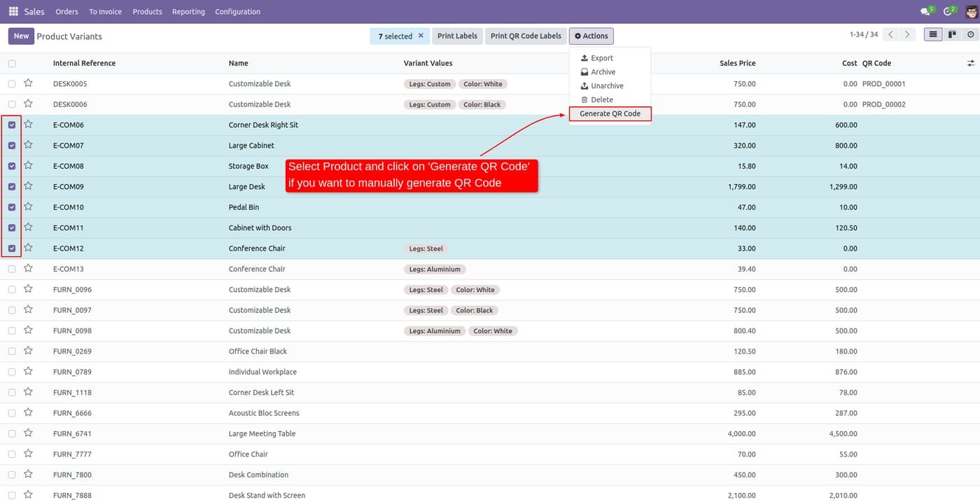Star the DESK0005 product
Image resolution: width=980 pixels, height=502 pixels.
(28, 83)
